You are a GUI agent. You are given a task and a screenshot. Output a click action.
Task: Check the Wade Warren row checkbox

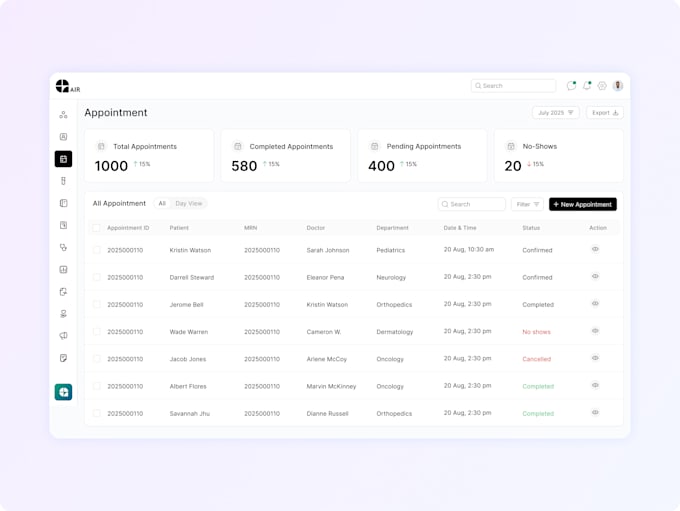pyautogui.click(x=97, y=332)
